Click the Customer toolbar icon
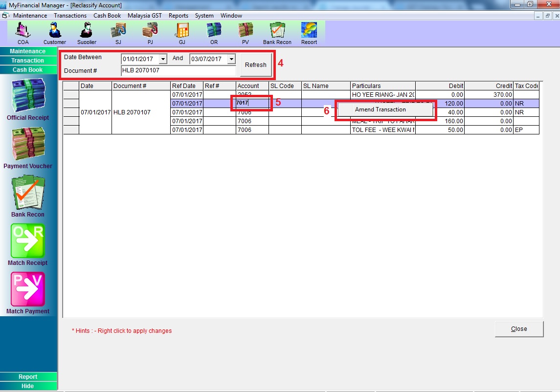The width and height of the screenshot is (560, 392). click(54, 32)
